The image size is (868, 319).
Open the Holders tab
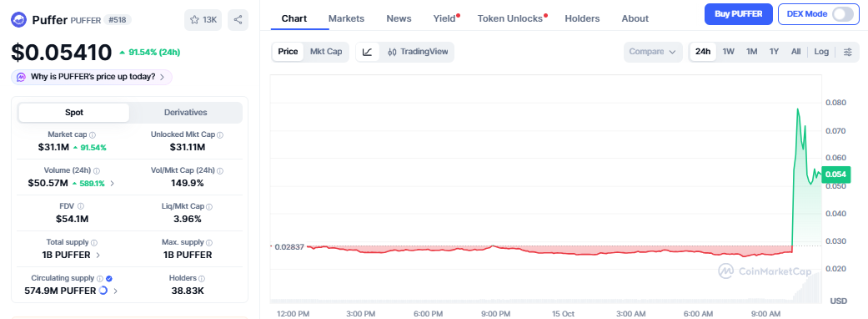pyautogui.click(x=582, y=18)
